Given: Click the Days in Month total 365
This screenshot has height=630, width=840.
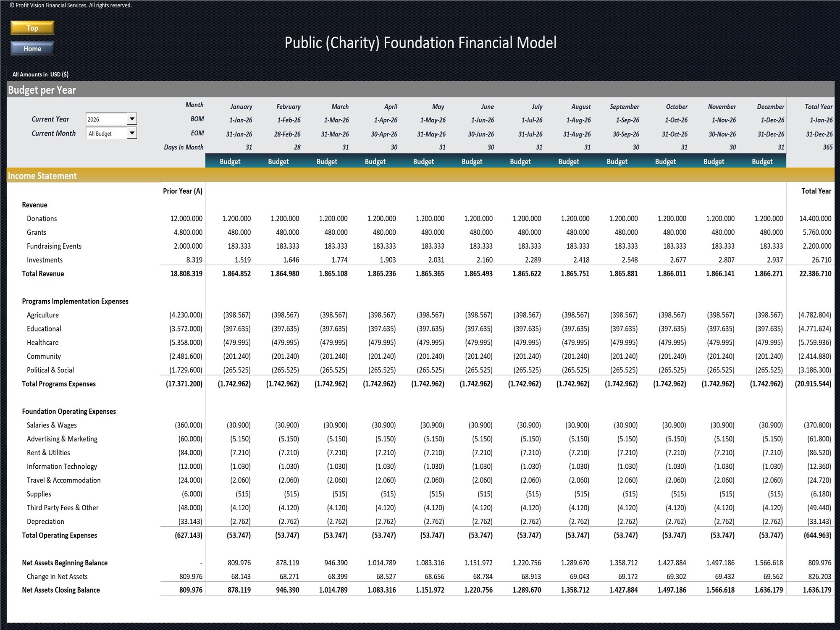Looking at the screenshot, I should (827, 147).
